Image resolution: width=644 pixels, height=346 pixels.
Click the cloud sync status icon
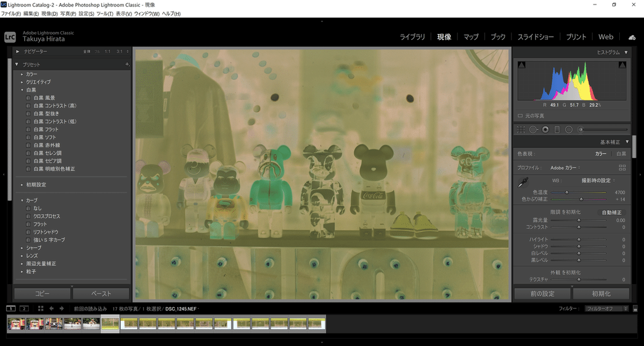(632, 37)
